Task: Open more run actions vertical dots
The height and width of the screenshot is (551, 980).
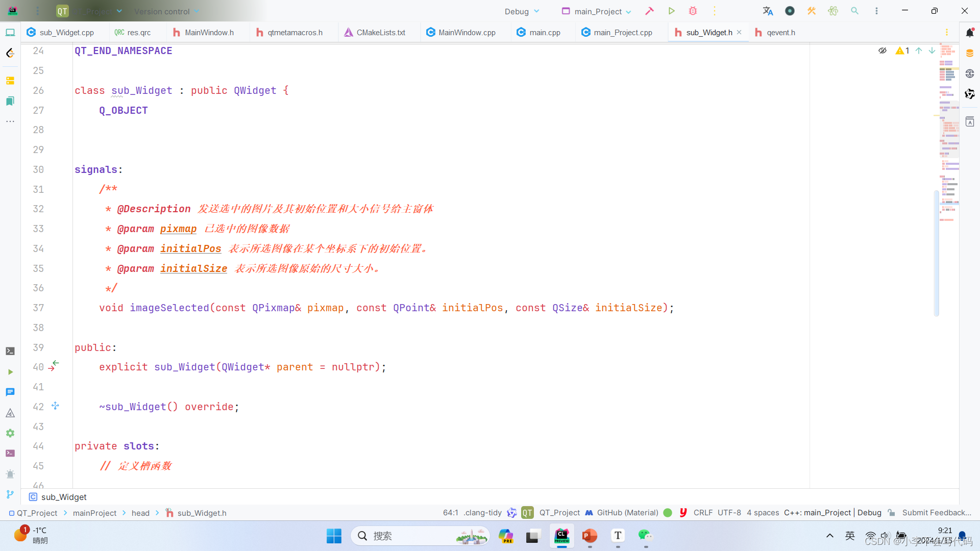Action: (714, 11)
